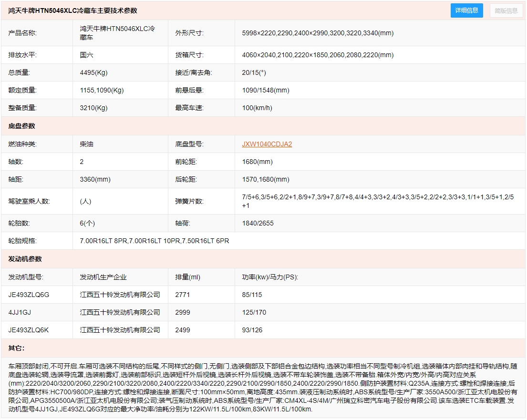Click engine model JE493ZLQ6K
527x420 pixels.
(28, 330)
